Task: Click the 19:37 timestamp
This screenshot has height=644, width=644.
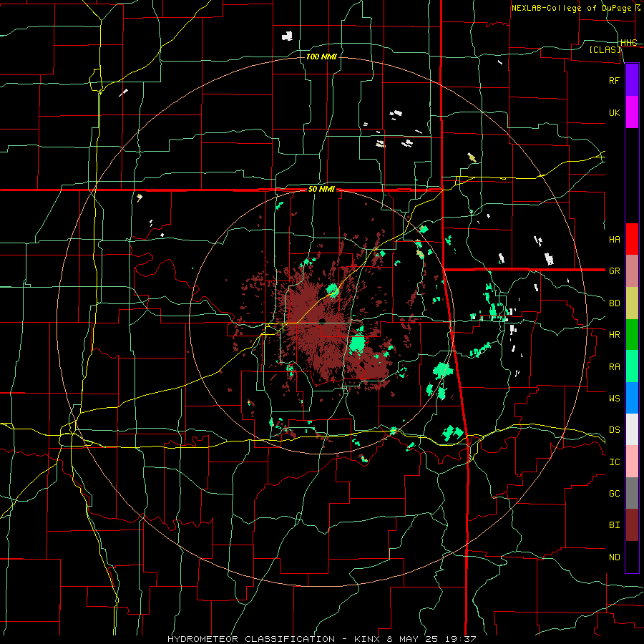Action: point(462,639)
